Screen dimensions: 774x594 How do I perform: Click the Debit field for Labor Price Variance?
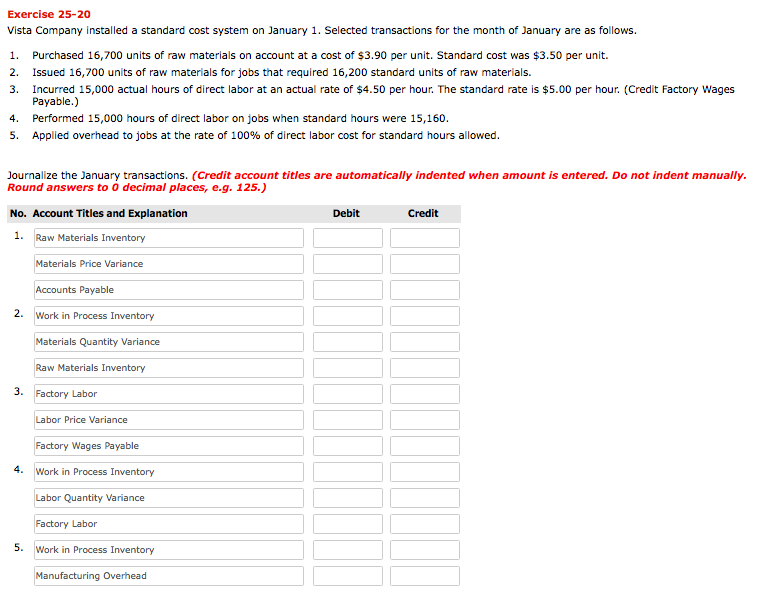click(347, 420)
